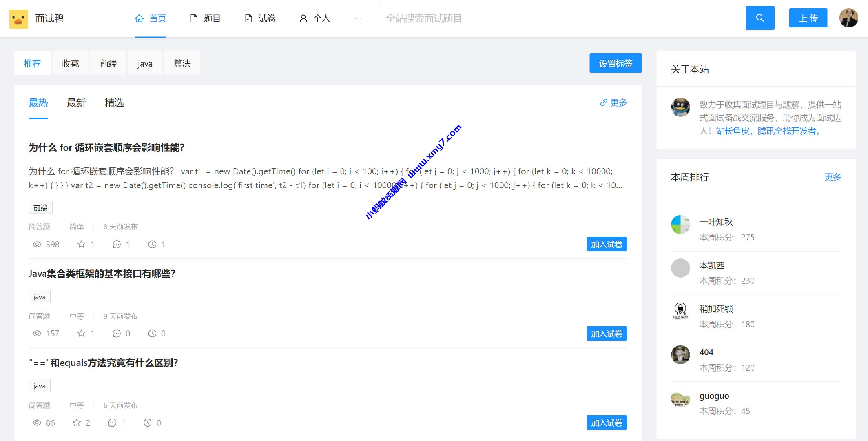The width and height of the screenshot is (868, 441).
Task: Click the 上传 upload button
Action: tap(808, 18)
